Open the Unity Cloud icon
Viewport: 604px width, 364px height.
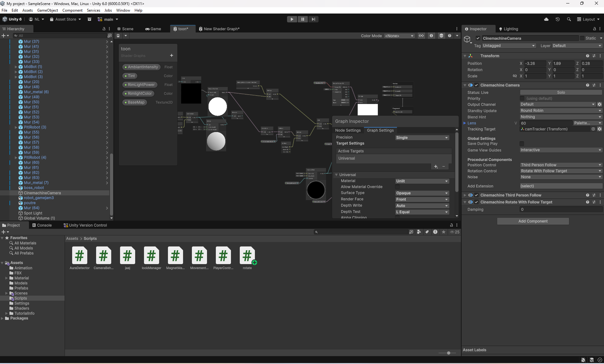click(x=546, y=19)
